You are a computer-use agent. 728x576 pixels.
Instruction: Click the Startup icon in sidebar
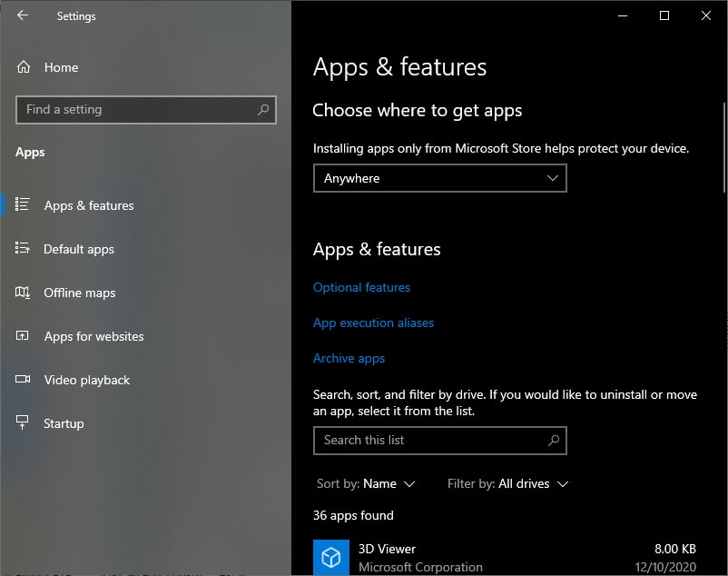23,422
